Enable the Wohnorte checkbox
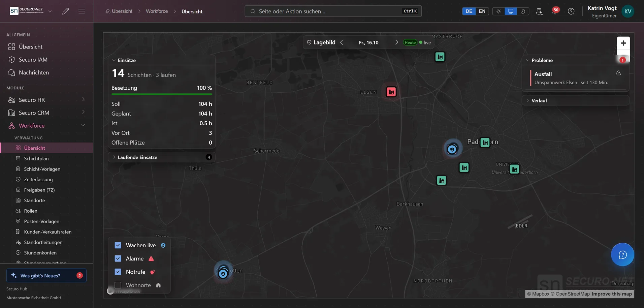This screenshot has width=644, height=308. [118, 285]
